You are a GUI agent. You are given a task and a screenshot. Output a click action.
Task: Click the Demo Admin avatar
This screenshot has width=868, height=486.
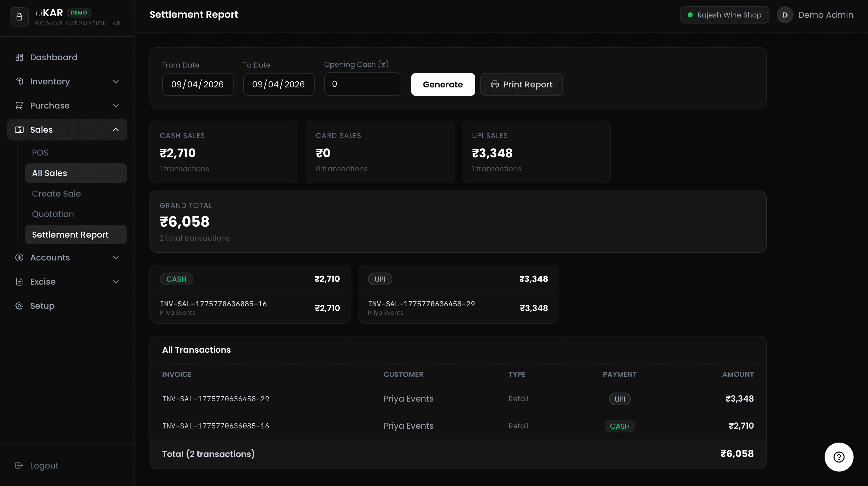point(785,15)
